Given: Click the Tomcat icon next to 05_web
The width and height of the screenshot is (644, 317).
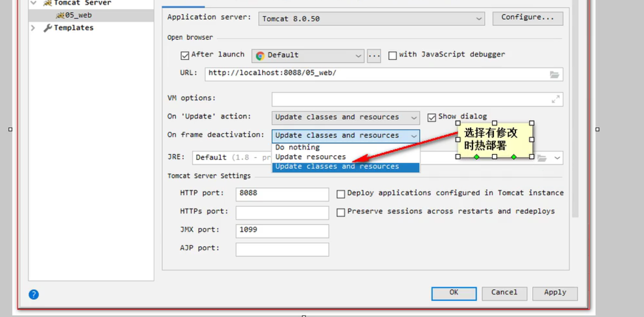Looking at the screenshot, I should [60, 15].
